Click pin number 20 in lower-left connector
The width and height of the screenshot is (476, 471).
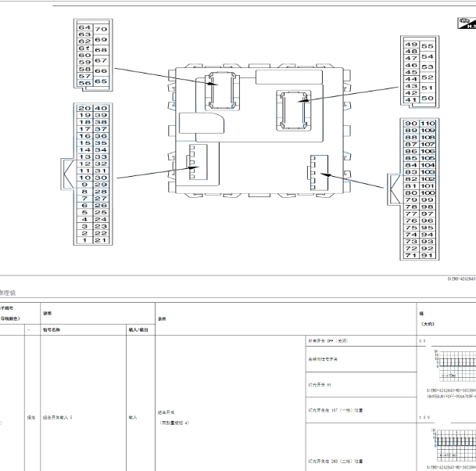coord(84,109)
